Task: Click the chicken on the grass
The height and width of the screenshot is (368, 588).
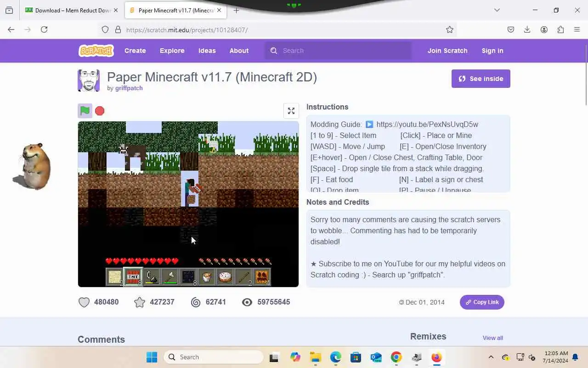Action: [211, 144]
